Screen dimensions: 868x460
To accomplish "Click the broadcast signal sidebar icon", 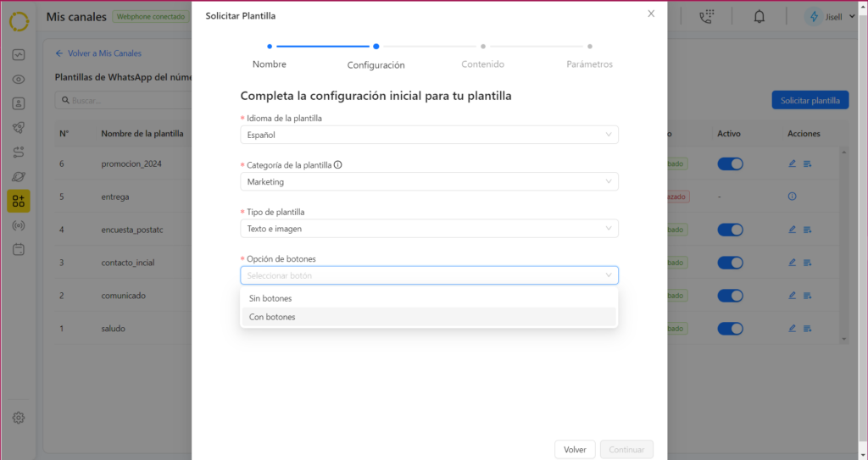I will point(19,225).
